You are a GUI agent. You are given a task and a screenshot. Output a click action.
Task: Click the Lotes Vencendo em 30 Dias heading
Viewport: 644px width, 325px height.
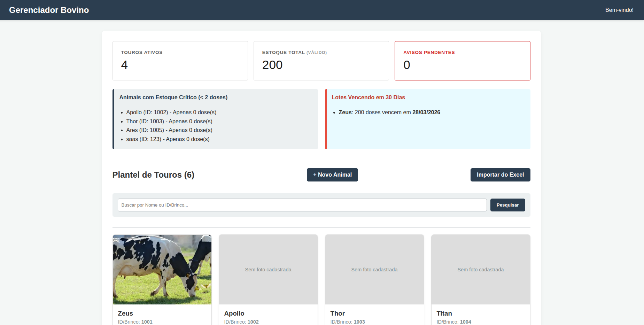(x=368, y=97)
